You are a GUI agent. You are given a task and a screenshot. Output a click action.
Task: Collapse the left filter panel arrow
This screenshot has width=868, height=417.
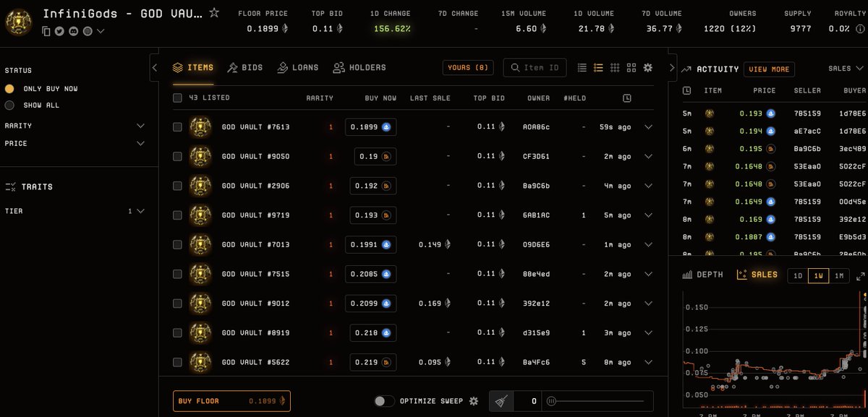154,67
